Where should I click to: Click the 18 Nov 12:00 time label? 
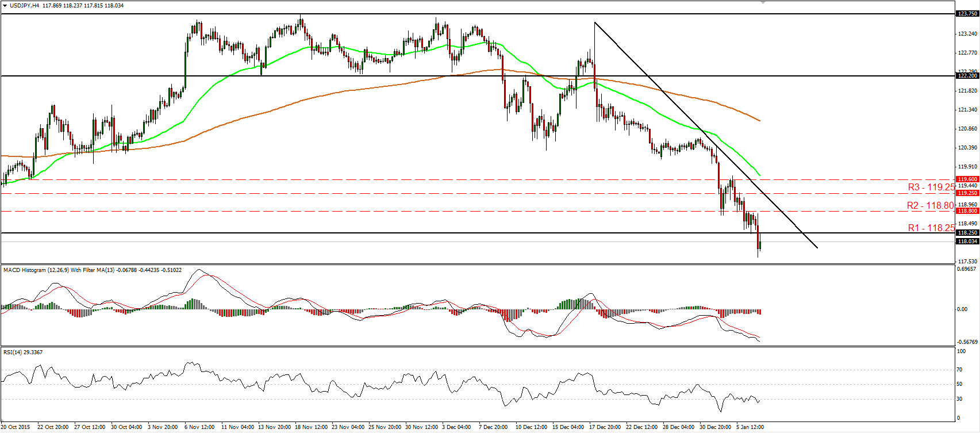click(311, 427)
